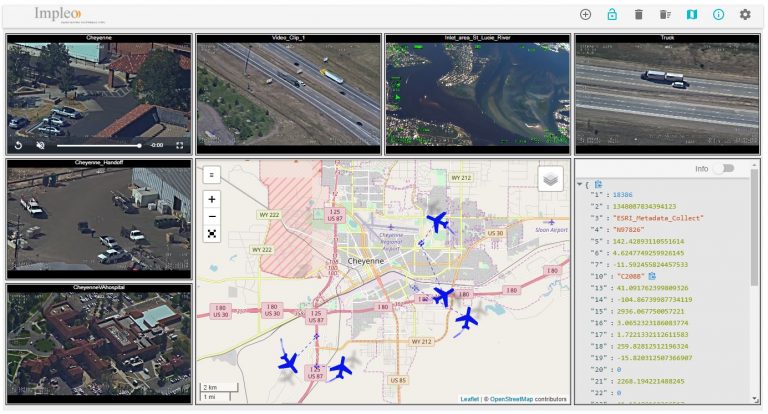Open the info circle icon in toolbar

pyautogui.click(x=718, y=14)
